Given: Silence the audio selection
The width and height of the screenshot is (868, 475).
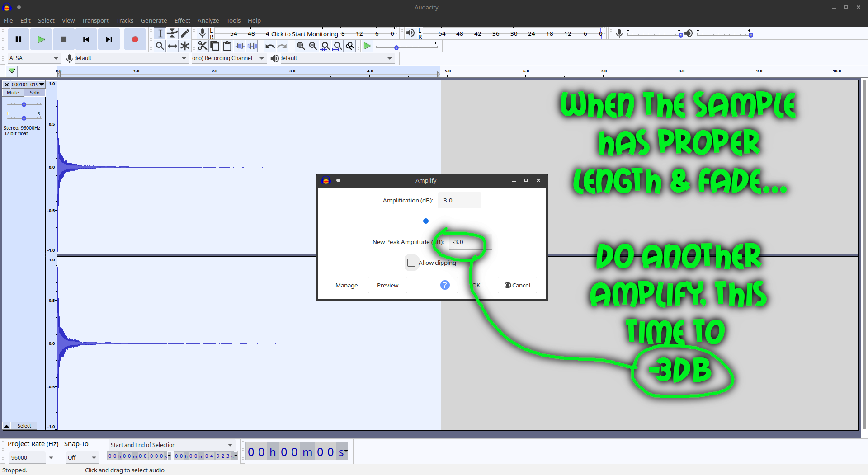Looking at the screenshot, I should click(253, 46).
